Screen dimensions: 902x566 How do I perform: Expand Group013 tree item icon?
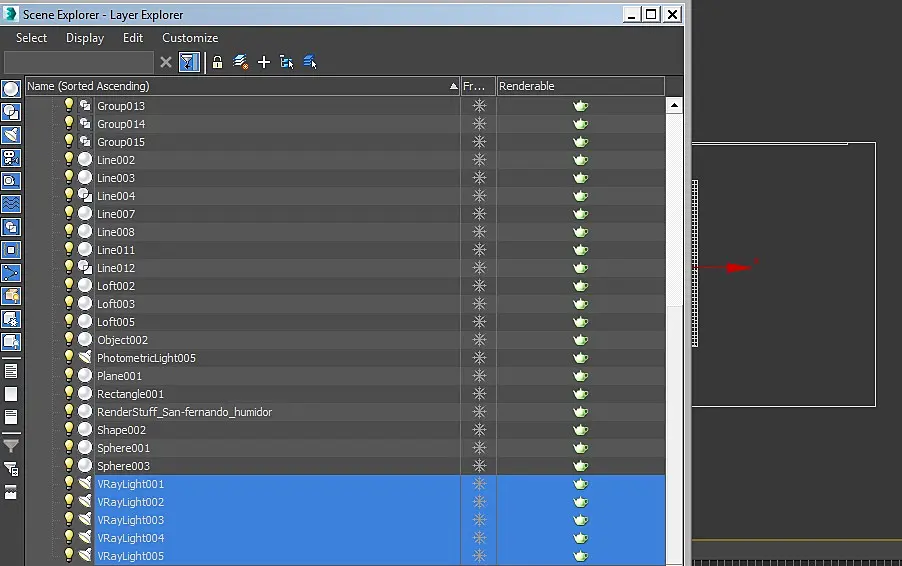pyautogui.click(x=85, y=105)
